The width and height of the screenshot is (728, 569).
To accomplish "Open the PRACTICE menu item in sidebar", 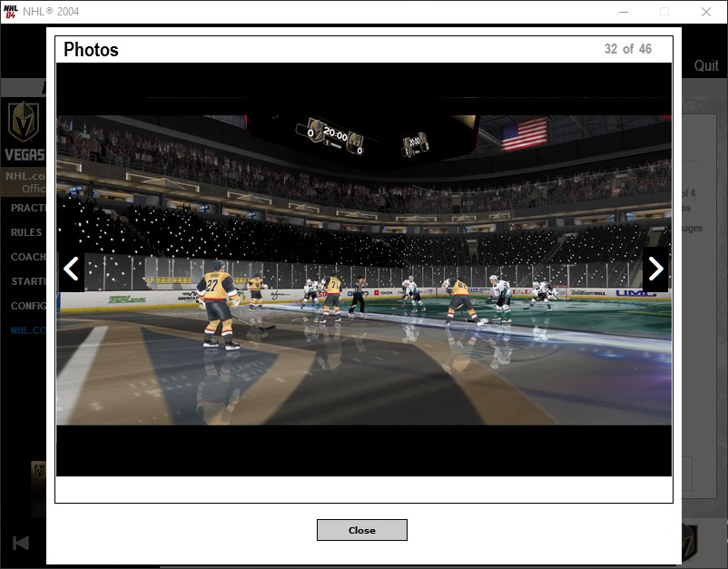I will [x=28, y=208].
